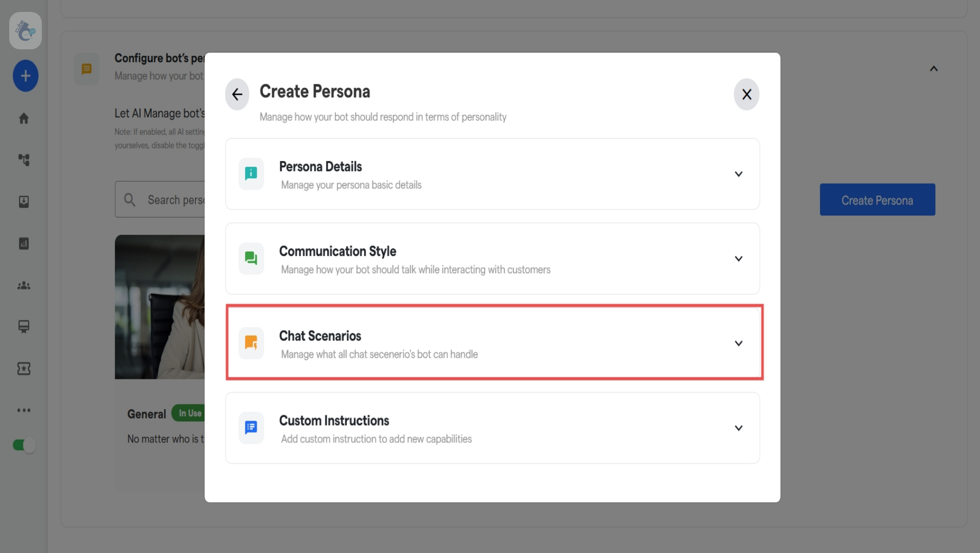Select the presentation board sidebar icon

tap(24, 327)
